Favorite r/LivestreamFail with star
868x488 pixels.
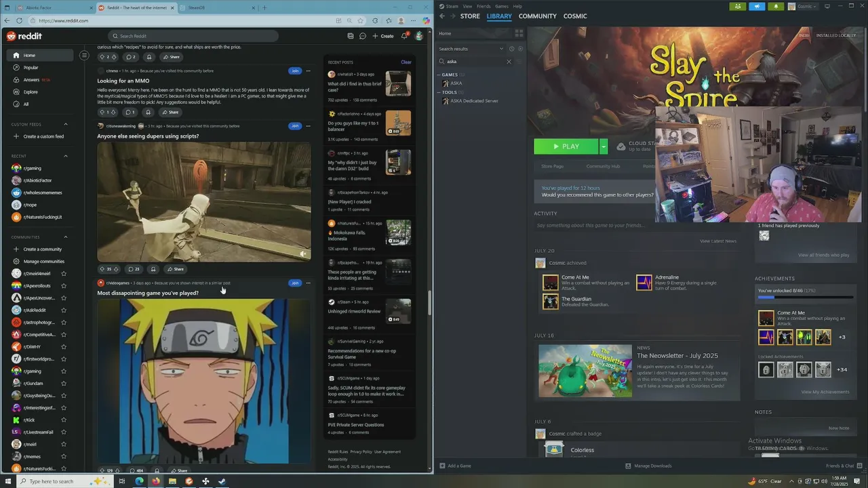[64, 432]
